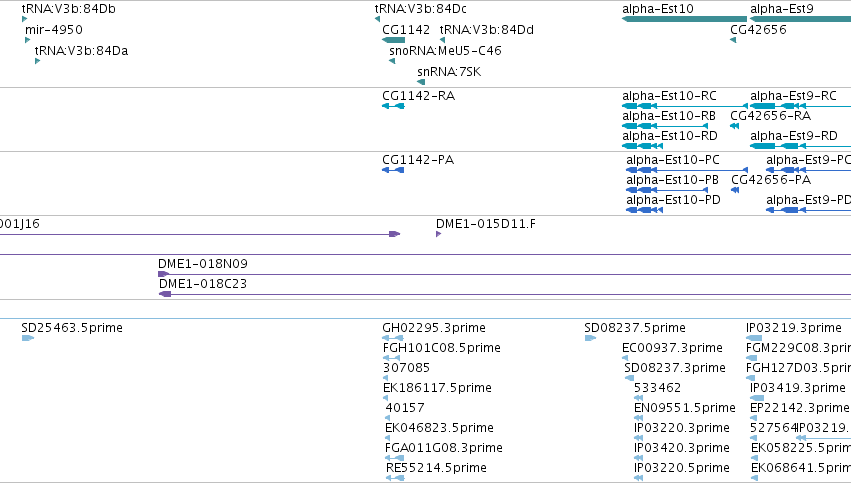Click the IP03220.3prime EST label
The image size is (851, 483).
682,428
